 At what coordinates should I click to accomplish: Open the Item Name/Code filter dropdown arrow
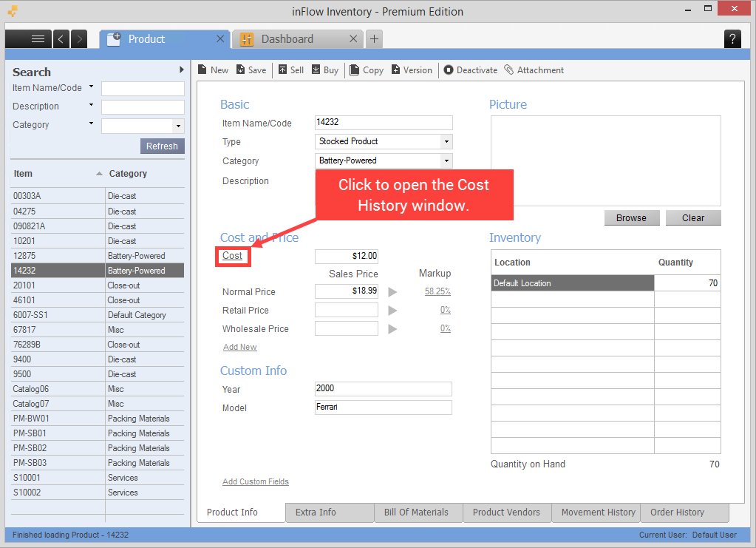click(x=91, y=87)
